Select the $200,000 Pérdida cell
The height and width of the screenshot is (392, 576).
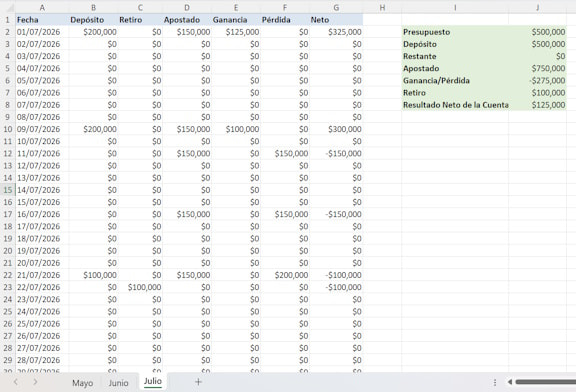pos(285,275)
